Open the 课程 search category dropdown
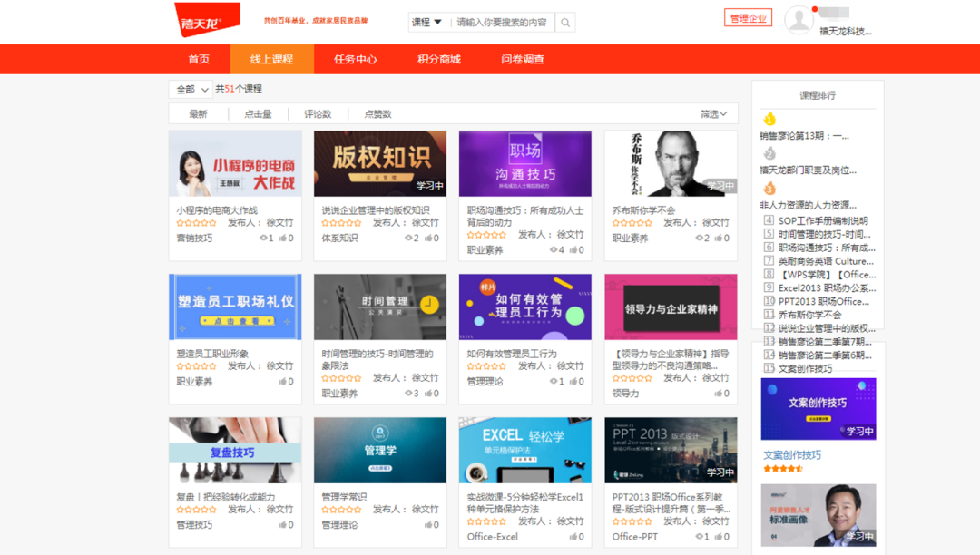Image resolution: width=980 pixels, height=555 pixels. tap(426, 22)
